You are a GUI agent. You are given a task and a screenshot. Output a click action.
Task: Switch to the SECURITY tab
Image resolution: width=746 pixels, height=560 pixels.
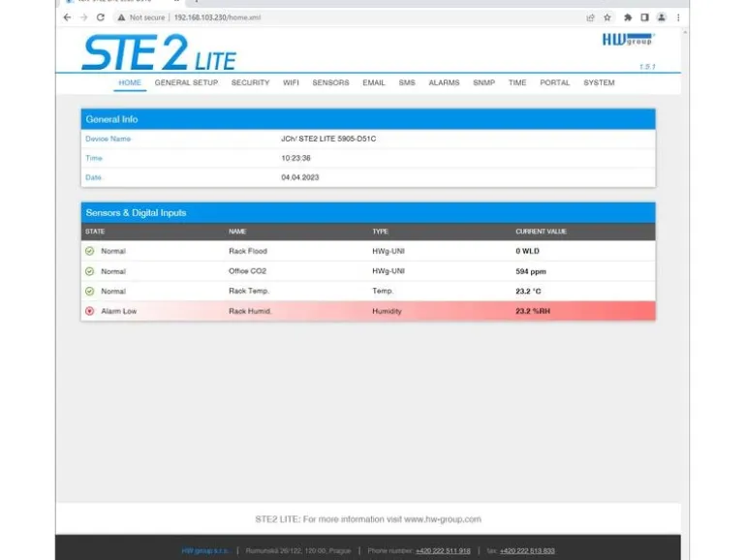[250, 82]
